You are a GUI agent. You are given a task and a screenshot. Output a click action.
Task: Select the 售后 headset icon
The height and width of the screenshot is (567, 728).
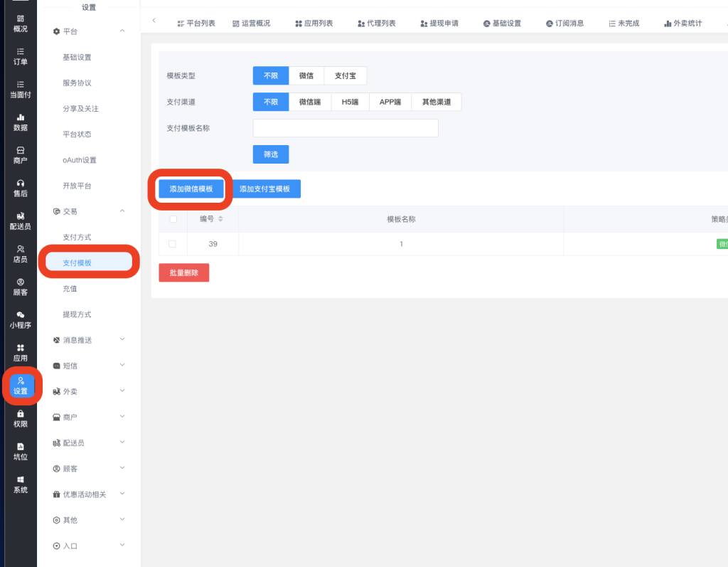tap(21, 184)
